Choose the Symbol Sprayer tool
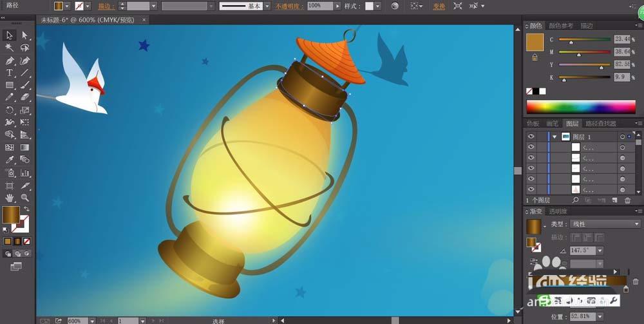Viewport: 644px width, 324px height. (x=10, y=173)
